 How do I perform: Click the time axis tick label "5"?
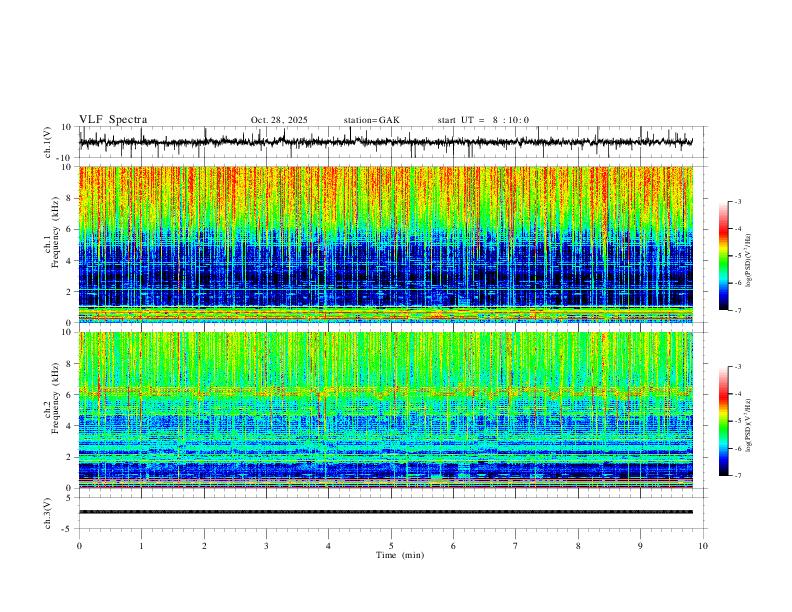tap(391, 546)
